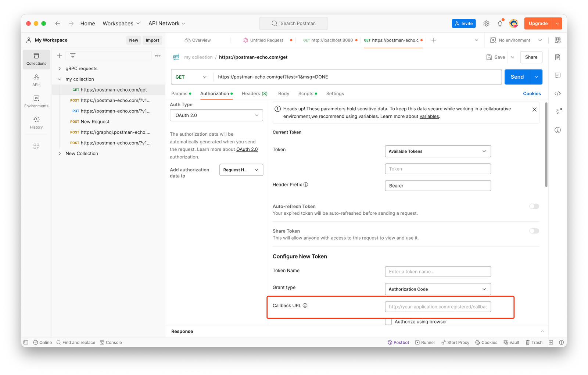Open the History sidebar section

36,123
